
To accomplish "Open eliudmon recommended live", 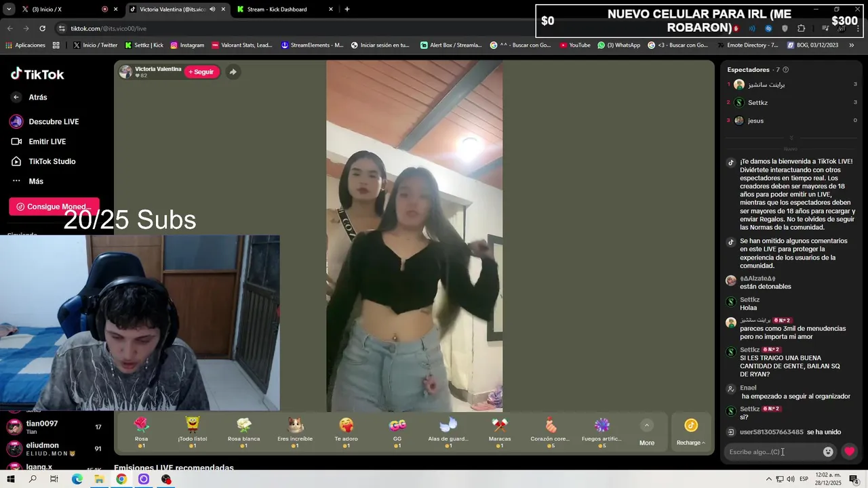I will coord(54,449).
